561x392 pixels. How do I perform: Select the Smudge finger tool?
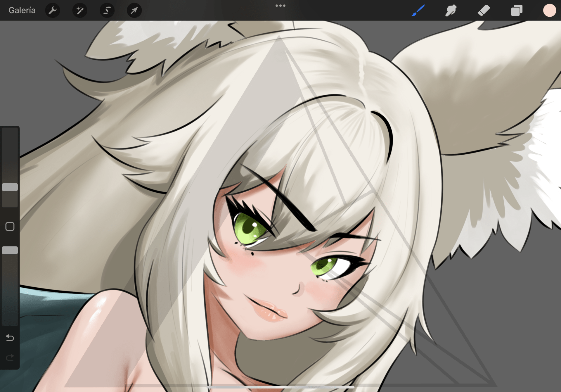click(451, 11)
